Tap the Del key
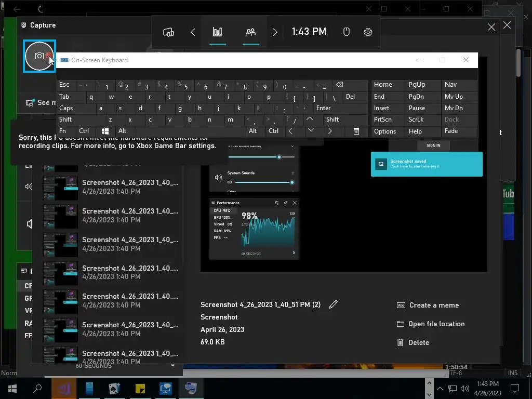The height and width of the screenshot is (399, 532). (x=355, y=97)
